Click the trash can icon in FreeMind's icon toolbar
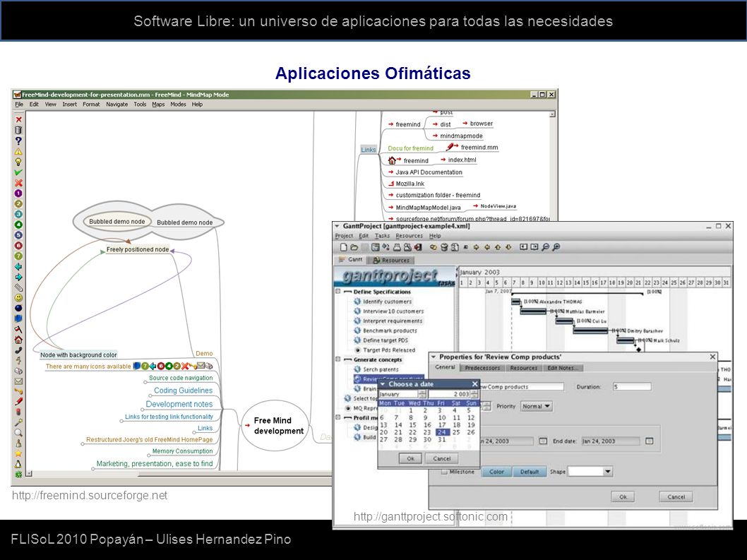 pos(18,130)
